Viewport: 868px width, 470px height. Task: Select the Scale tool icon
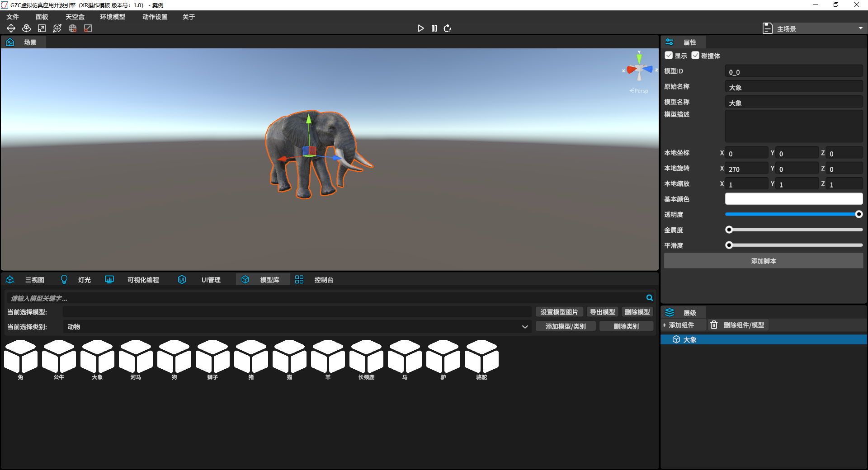[42, 28]
